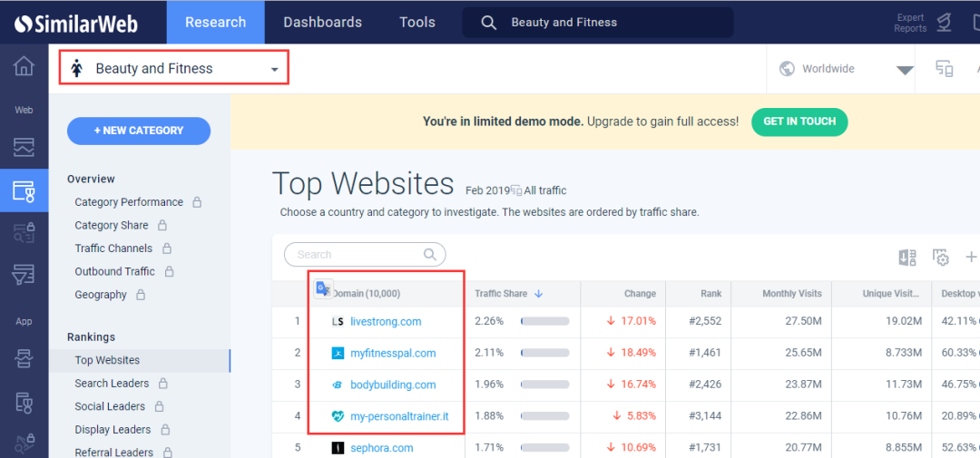Switch to the Dashboards tab
Screen dimensions: 980x458
pos(322,23)
